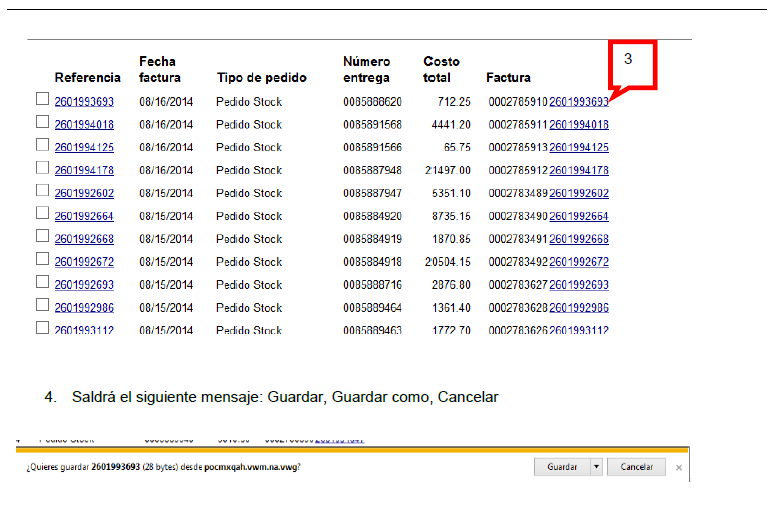Click reference link 2601992664

(84, 217)
